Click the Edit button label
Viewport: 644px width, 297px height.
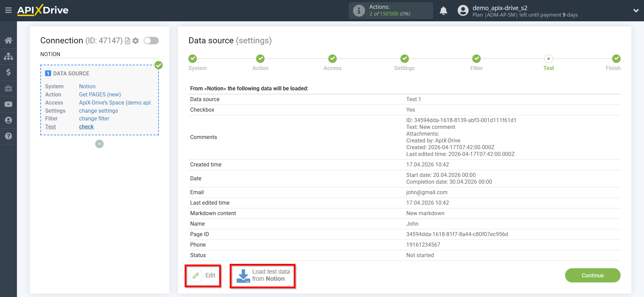pyautogui.click(x=210, y=275)
